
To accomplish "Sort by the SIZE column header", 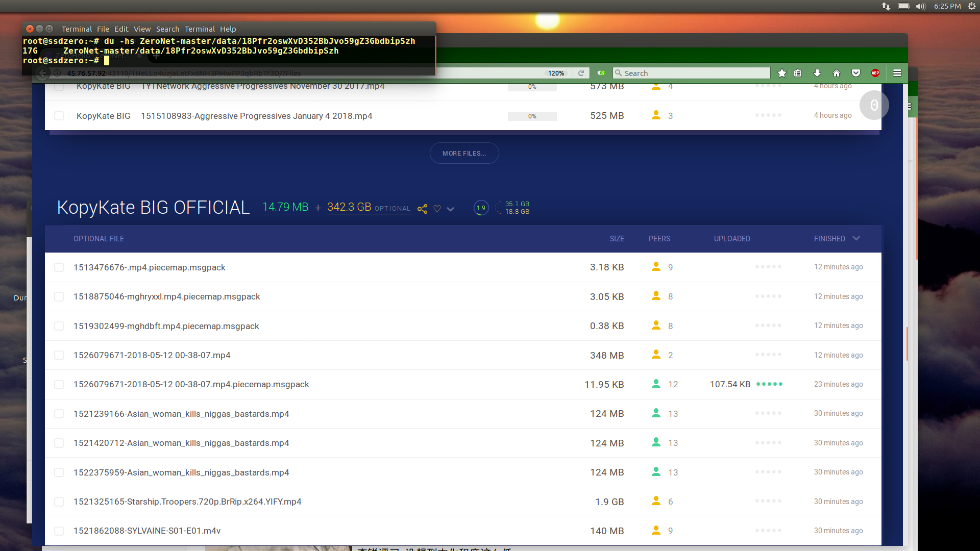I will pos(617,239).
